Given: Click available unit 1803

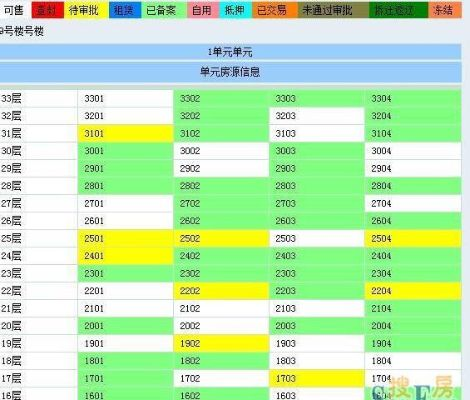Looking at the screenshot, I should (x=317, y=361).
